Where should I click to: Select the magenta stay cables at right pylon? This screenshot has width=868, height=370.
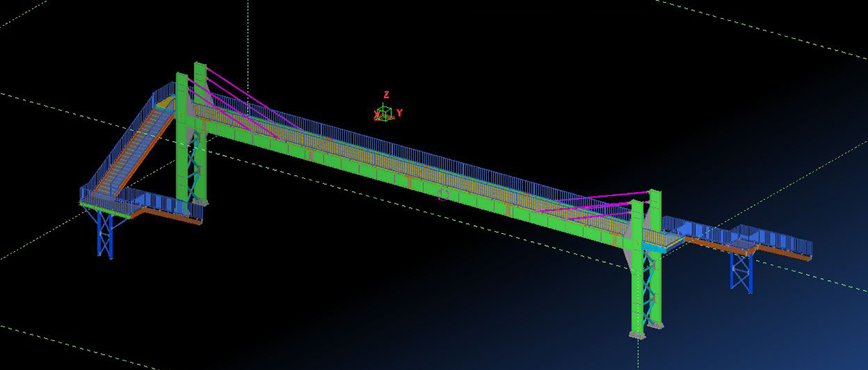coord(595,205)
